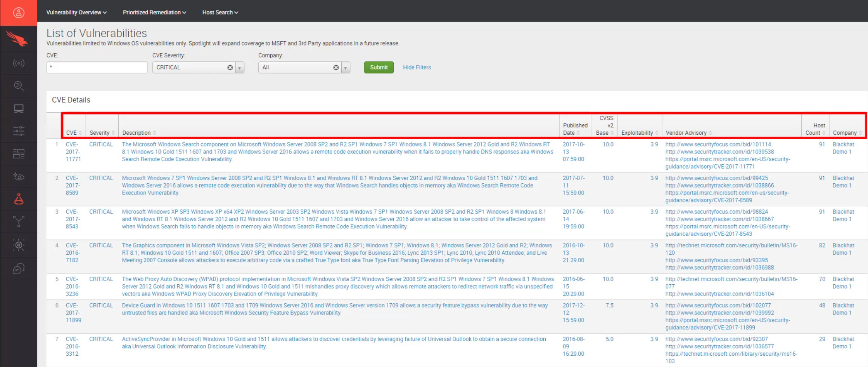
Task: Open securityfocus.com/bid/93395 advisory link
Action: coord(716,260)
